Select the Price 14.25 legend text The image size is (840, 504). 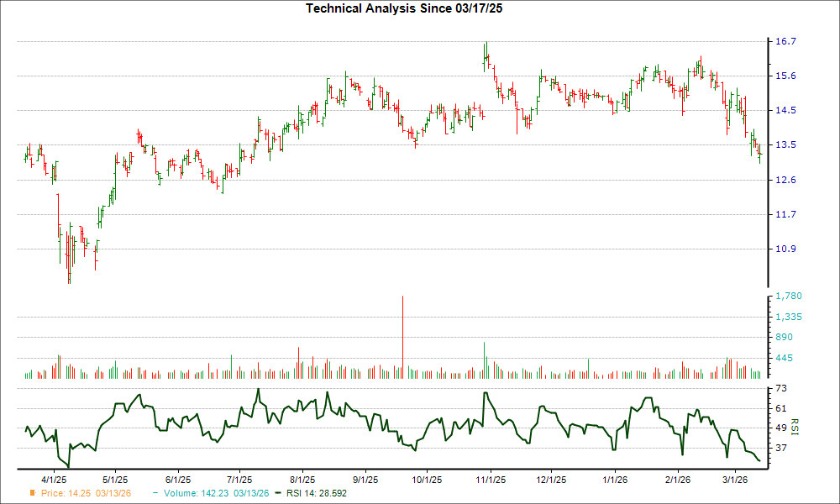67,493
